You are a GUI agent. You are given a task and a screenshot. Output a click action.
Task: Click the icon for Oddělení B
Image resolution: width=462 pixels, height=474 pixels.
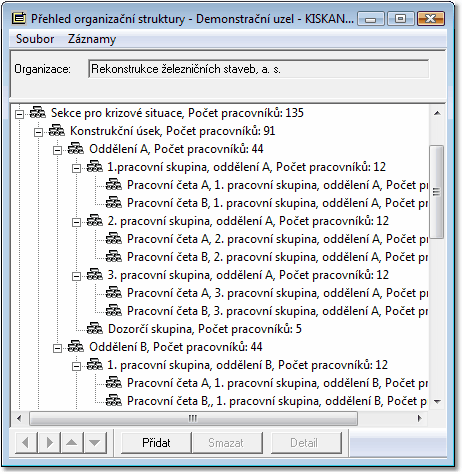click(x=76, y=347)
